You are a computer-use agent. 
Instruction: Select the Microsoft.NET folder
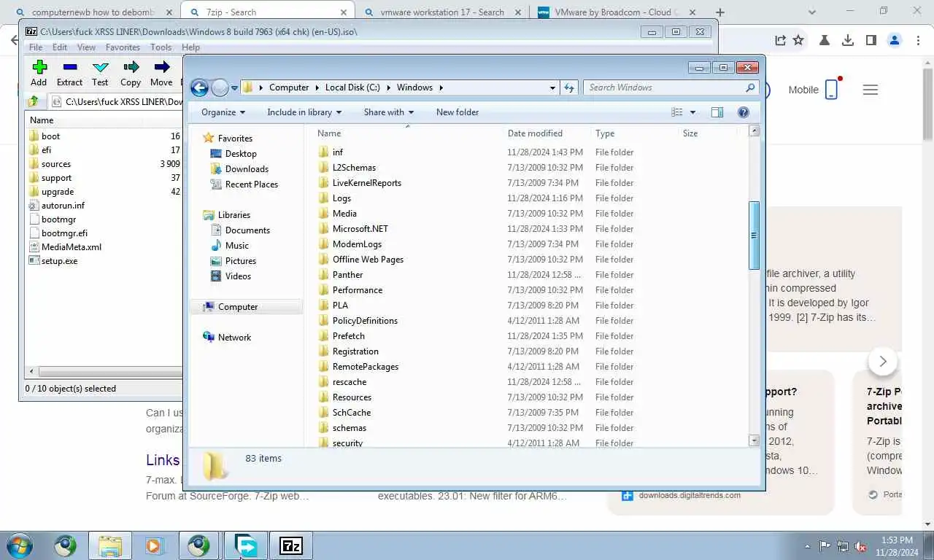[x=360, y=229]
